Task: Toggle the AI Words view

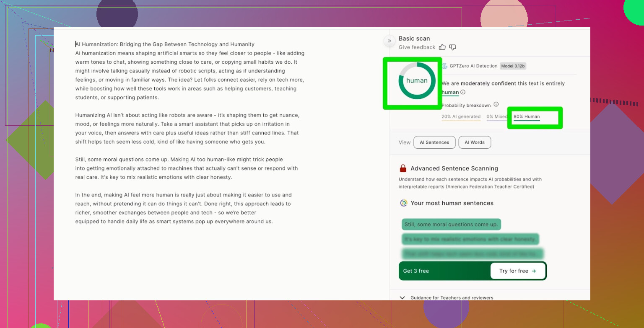Action: pos(475,142)
